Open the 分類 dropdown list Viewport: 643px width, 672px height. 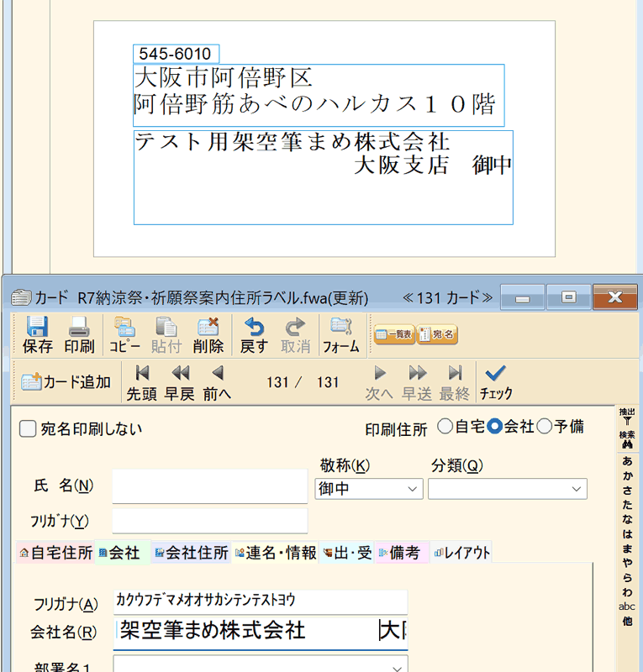coord(577,488)
